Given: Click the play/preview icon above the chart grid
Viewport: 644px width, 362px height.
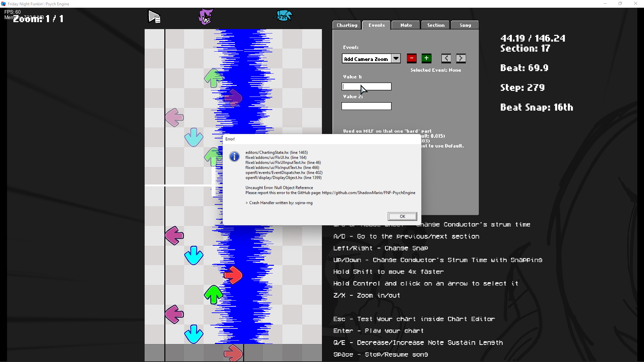Looking at the screenshot, I should pos(154,16).
